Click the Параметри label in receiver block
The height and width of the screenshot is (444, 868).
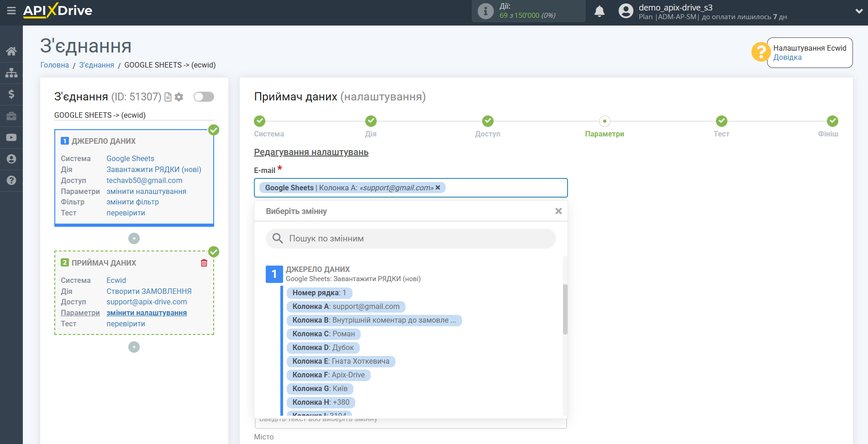[x=80, y=313]
